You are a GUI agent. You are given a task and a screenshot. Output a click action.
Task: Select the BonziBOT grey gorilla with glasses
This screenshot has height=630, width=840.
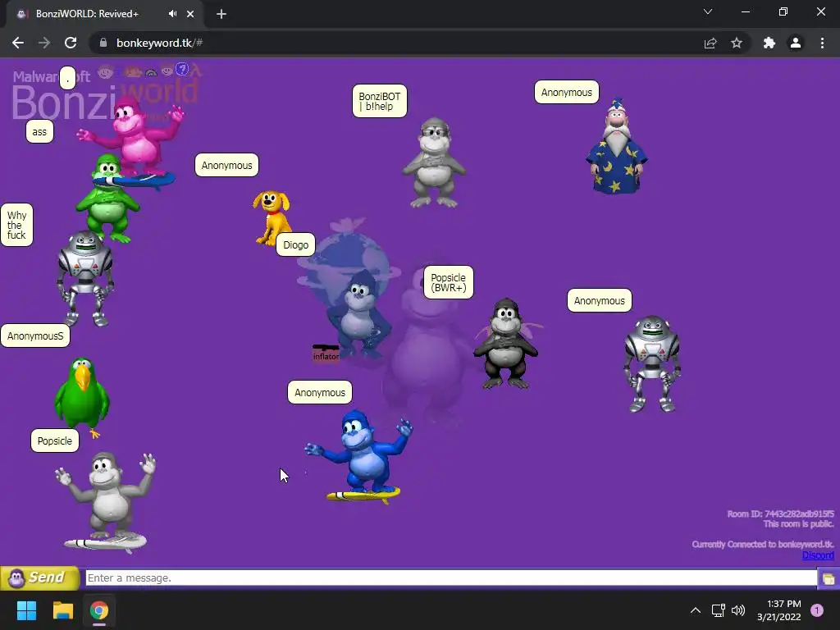coord(435,162)
